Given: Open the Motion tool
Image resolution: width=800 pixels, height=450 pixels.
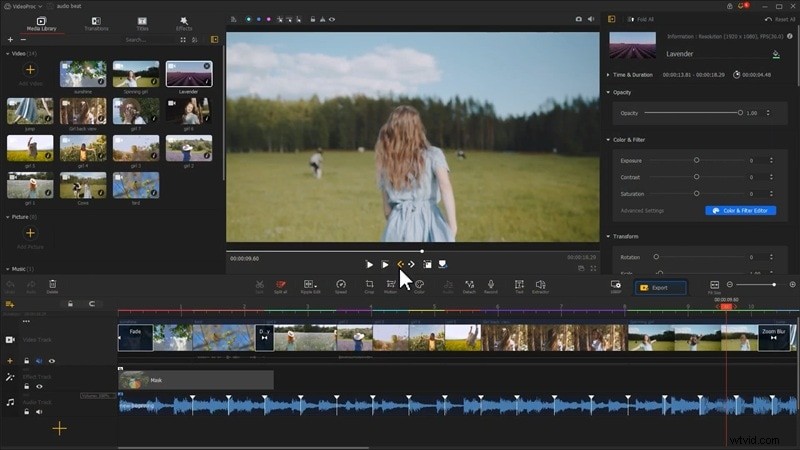Looking at the screenshot, I should [x=391, y=287].
